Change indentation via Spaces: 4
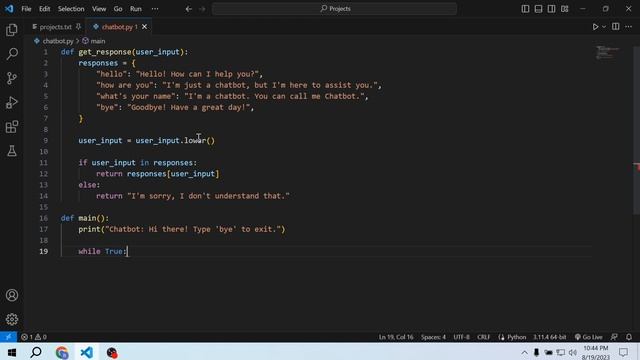 (433, 337)
